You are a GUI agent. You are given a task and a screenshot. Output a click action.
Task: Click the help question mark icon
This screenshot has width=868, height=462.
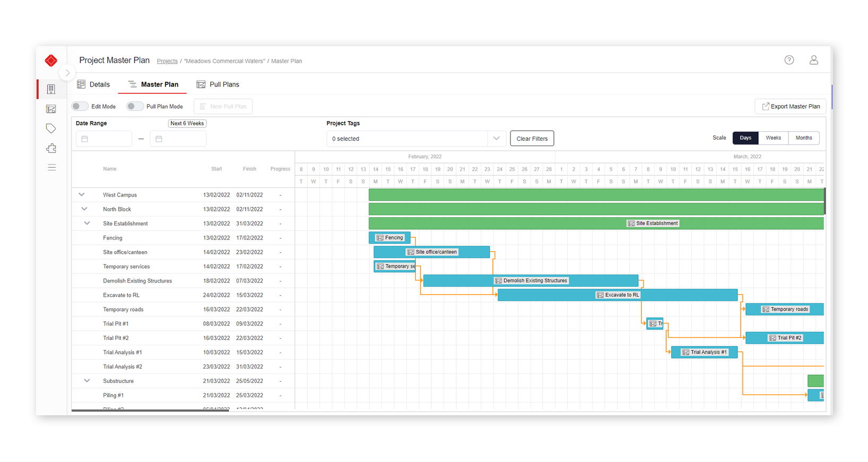point(789,60)
